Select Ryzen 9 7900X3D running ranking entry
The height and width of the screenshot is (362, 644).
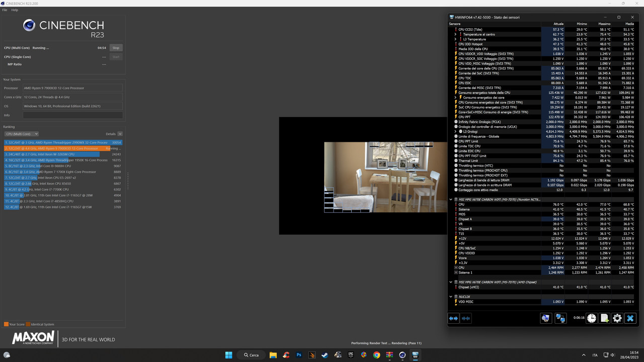tap(63, 148)
